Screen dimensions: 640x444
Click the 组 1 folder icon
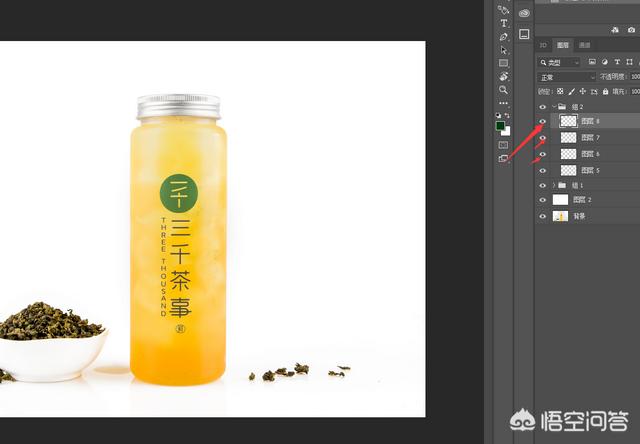point(562,185)
